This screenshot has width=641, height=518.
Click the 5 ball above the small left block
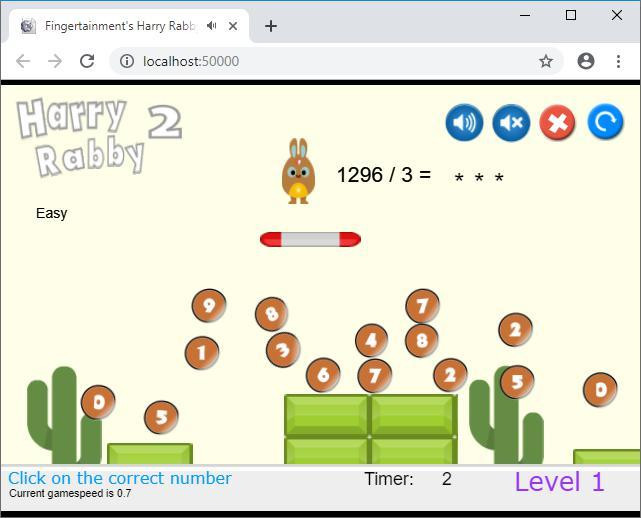pos(161,417)
